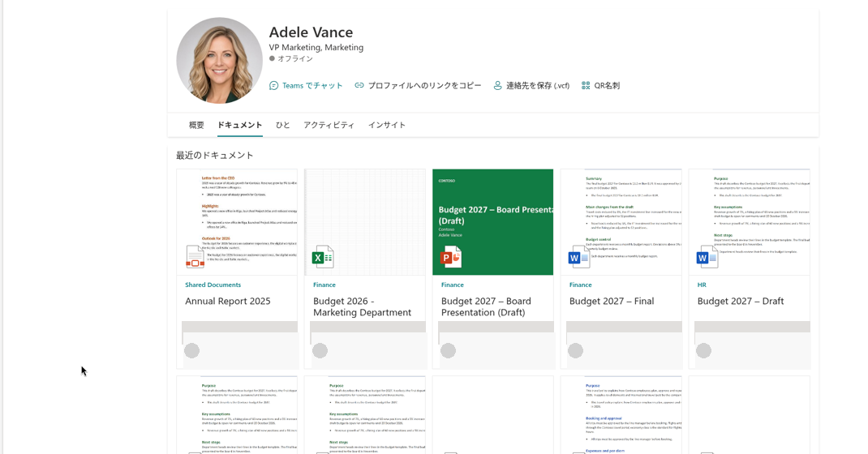Click the author avatar on Budget 2026 card

point(320,350)
